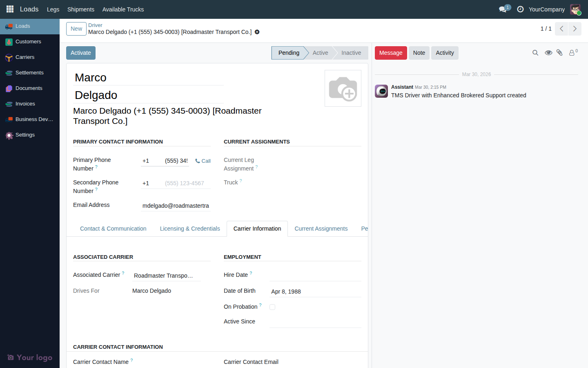Open the Available Trucks menu

123,9
